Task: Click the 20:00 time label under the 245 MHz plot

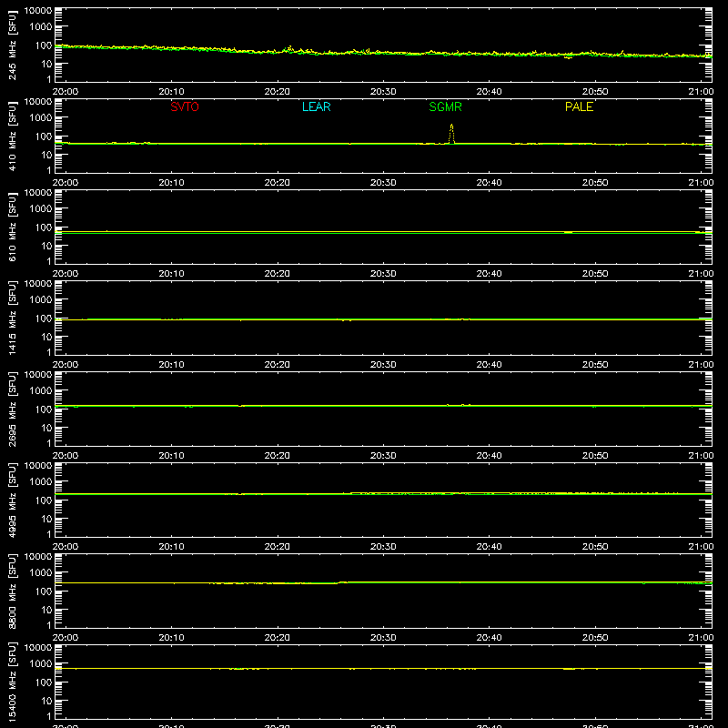Action: coord(66,92)
